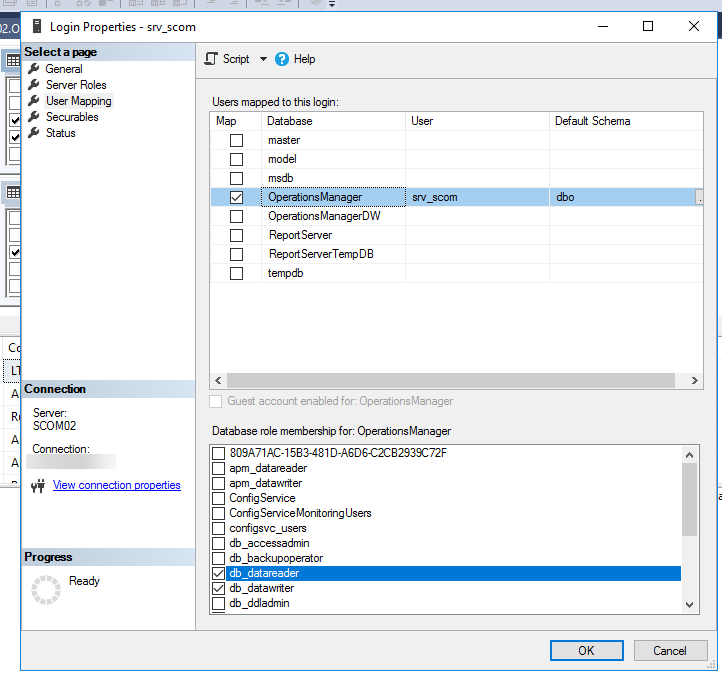Click the horizontal scrollbar left arrow
Screen dimensions: 722x677
[x=218, y=380]
